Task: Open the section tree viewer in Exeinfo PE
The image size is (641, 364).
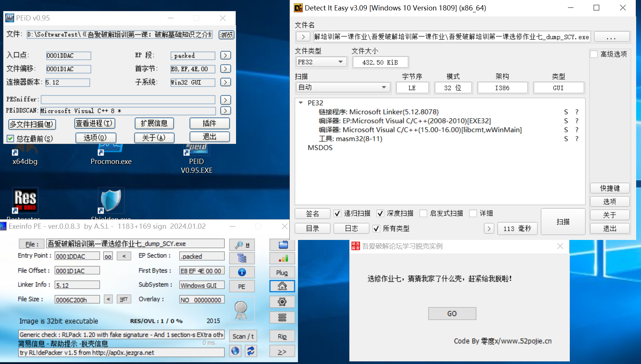Action: click(x=242, y=258)
